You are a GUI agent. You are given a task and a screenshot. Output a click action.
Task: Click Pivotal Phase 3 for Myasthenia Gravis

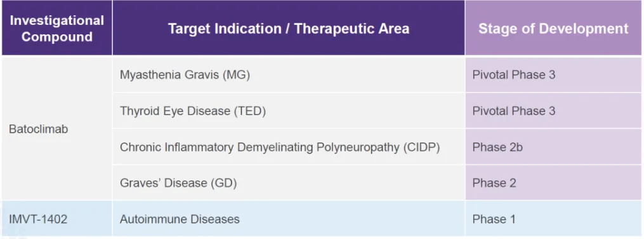[553, 75]
